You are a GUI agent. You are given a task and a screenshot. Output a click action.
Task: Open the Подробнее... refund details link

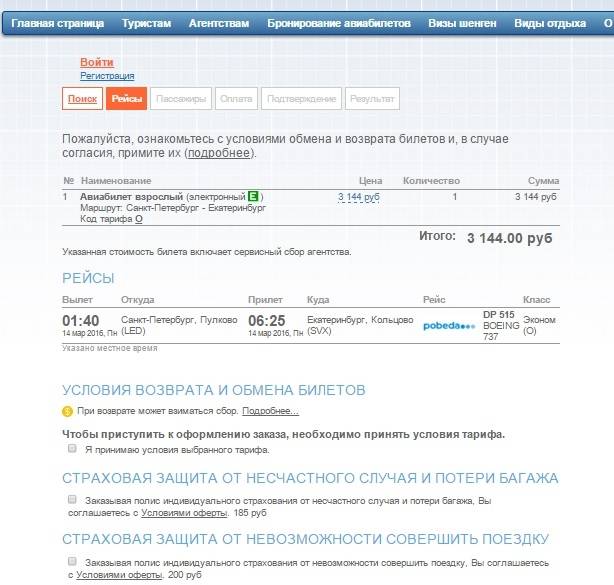270,411
